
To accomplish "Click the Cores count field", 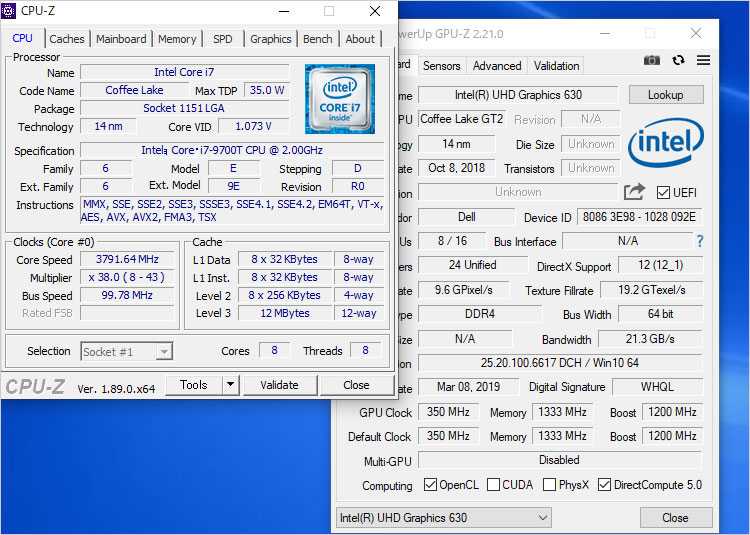I will 275,350.
